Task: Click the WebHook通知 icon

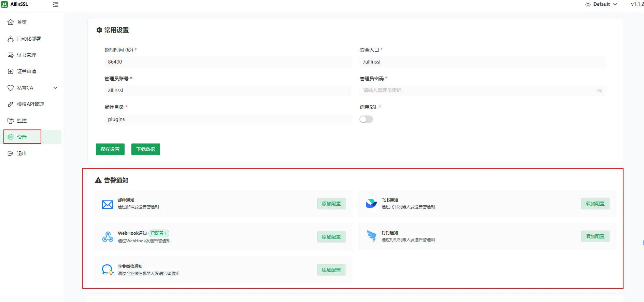Action: click(x=108, y=237)
